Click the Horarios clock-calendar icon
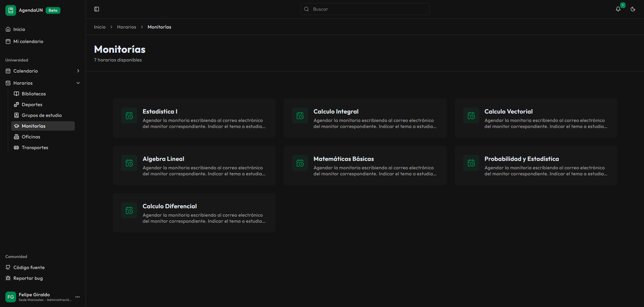The height and width of the screenshot is (307, 644). click(8, 83)
